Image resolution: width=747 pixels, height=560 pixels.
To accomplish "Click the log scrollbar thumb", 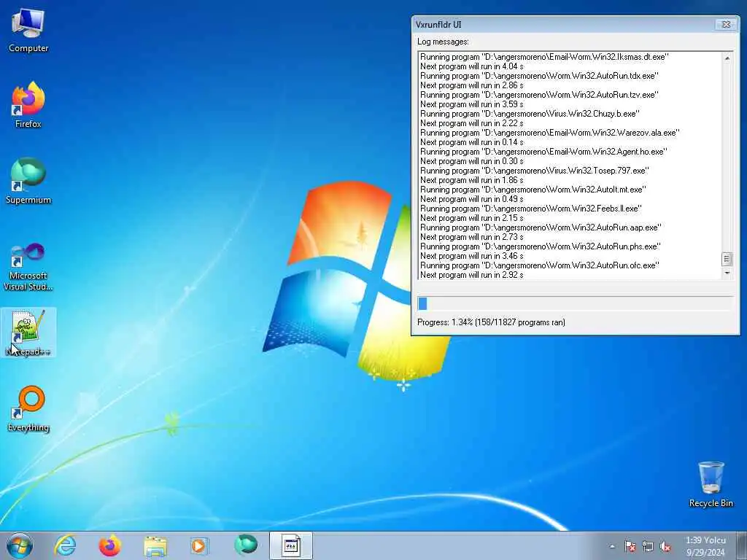I will tap(727, 259).
